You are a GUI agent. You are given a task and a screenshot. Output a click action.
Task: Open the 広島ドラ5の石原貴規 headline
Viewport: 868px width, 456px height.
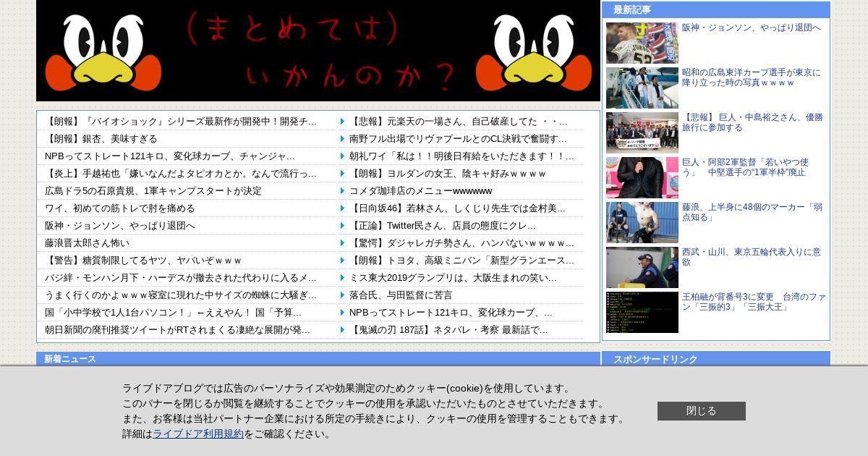click(153, 191)
